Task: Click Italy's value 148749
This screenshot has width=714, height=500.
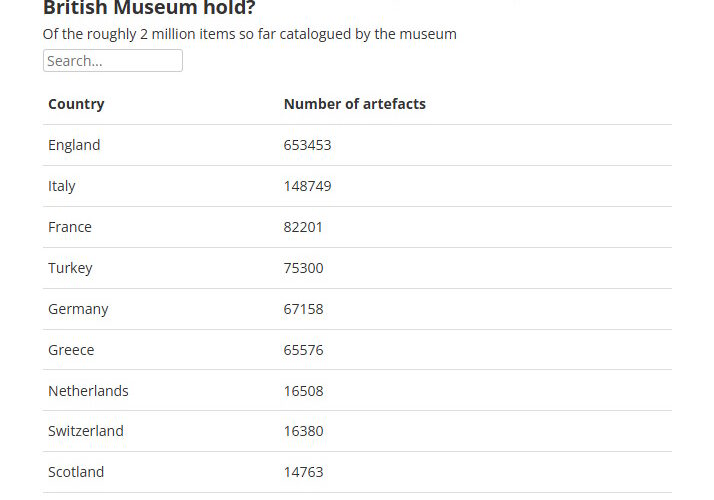Action: click(x=307, y=186)
